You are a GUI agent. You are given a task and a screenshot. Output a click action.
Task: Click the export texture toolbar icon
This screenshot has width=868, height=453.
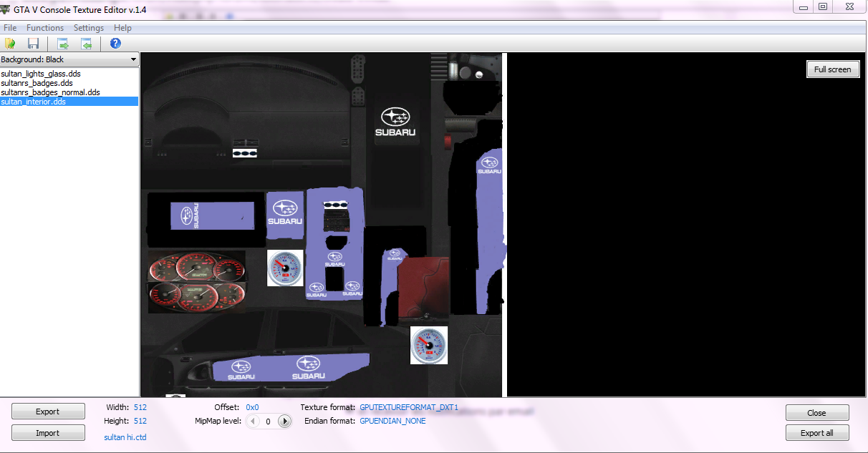click(63, 44)
